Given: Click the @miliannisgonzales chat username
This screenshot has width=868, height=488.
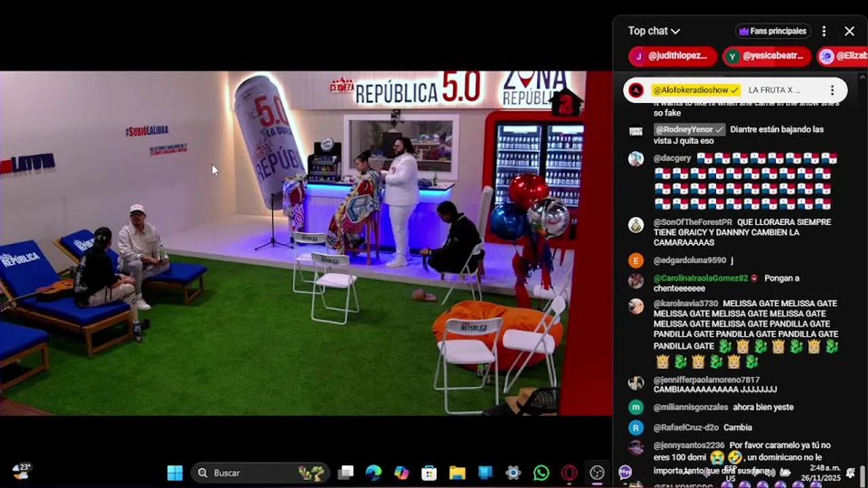Looking at the screenshot, I should [691, 407].
